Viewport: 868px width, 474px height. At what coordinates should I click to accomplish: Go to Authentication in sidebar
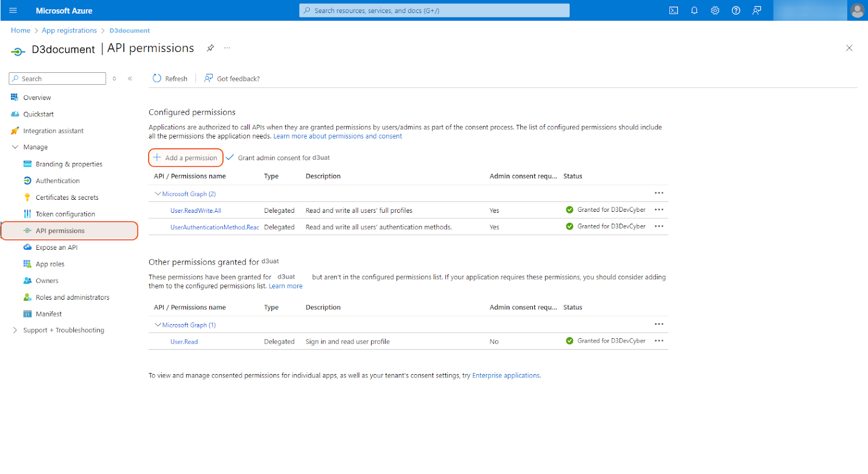tap(58, 181)
